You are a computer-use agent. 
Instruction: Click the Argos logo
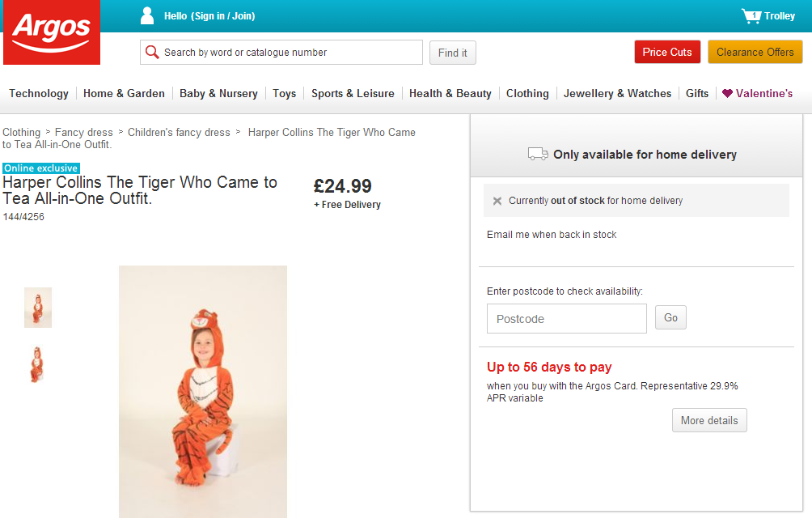(x=52, y=32)
